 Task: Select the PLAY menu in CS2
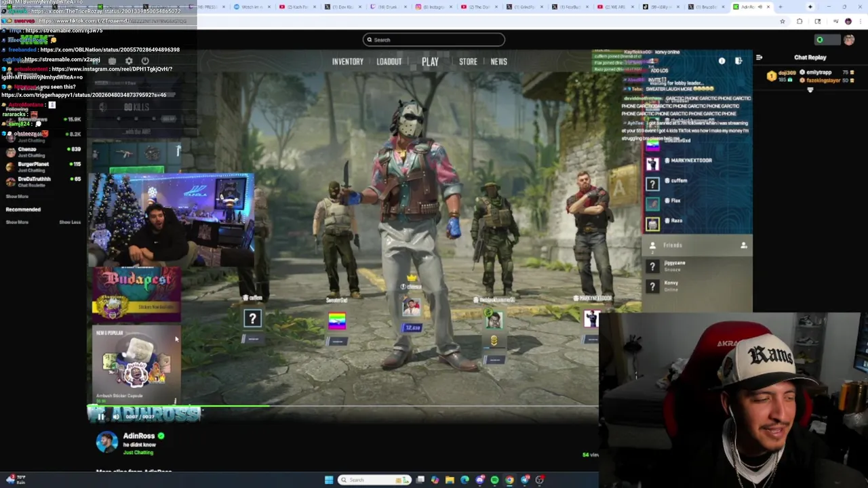coord(430,62)
